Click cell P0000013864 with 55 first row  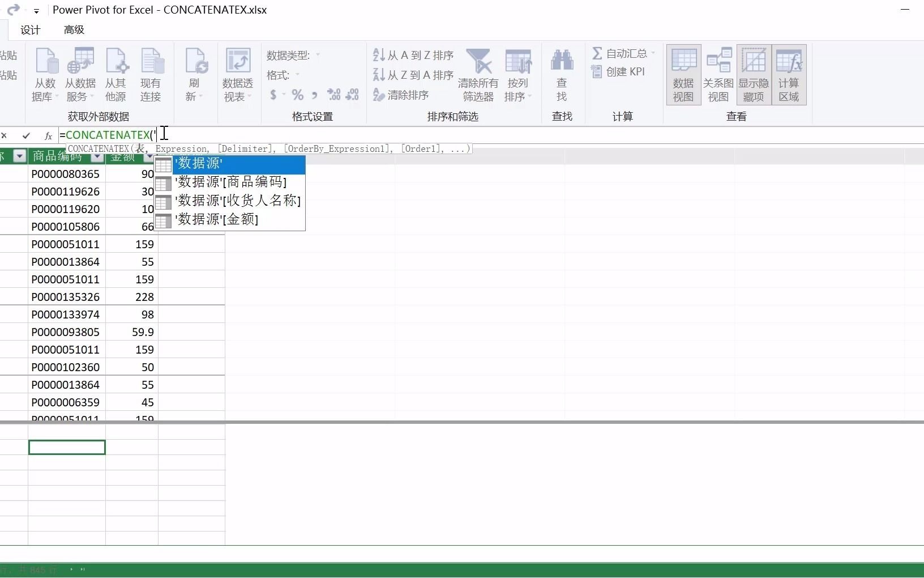point(67,262)
